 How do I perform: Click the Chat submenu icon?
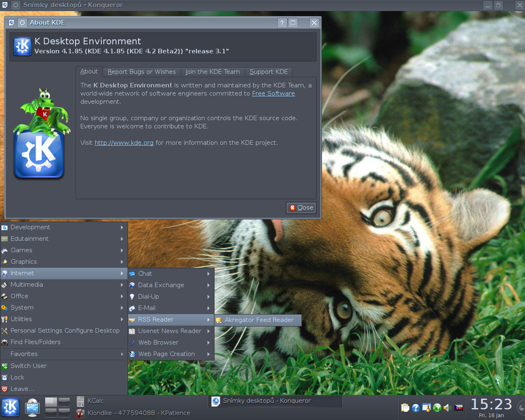pos(132,274)
